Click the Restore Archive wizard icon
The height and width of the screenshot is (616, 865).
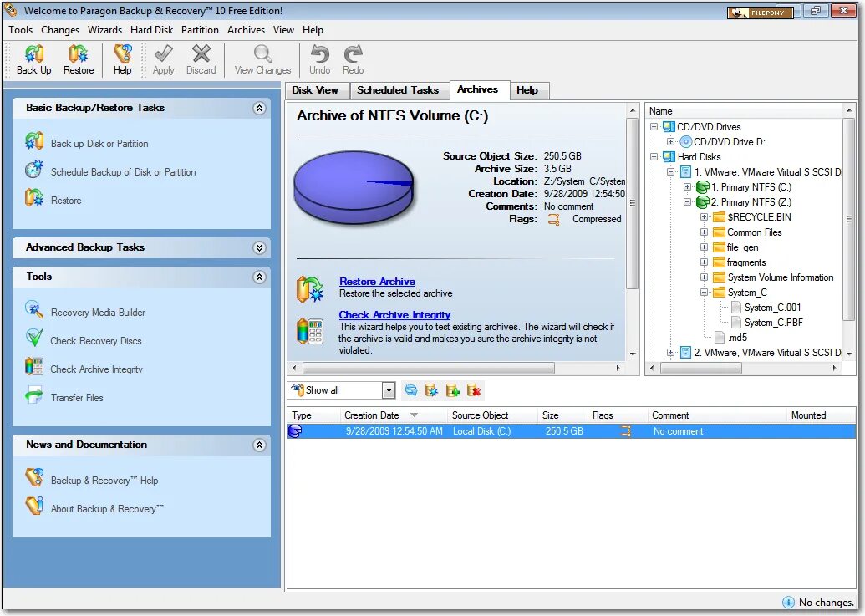[310, 289]
